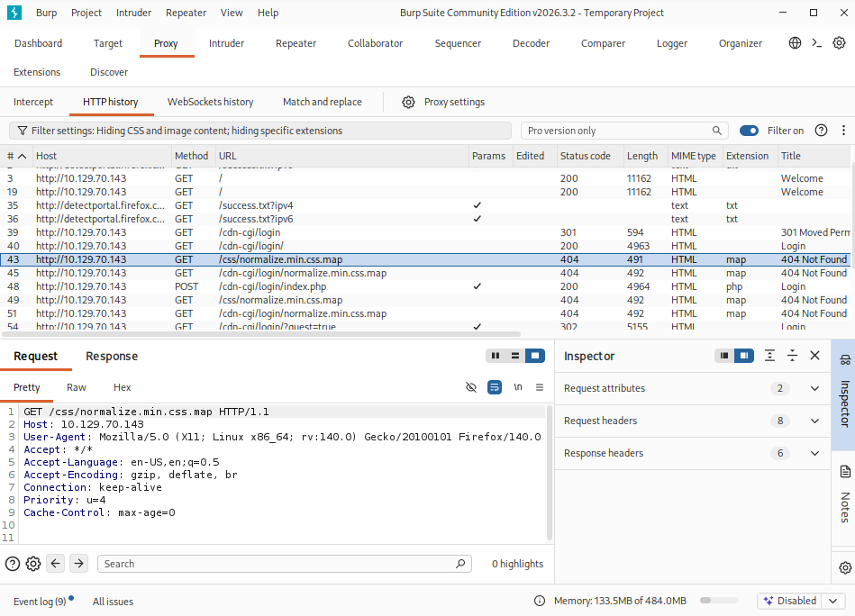
Task: Open All issues
Action: click(113, 602)
